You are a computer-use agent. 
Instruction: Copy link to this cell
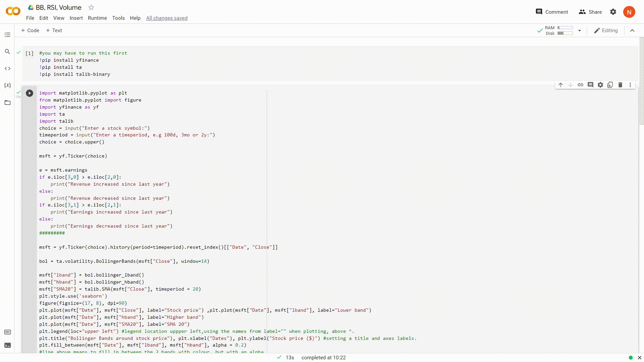(x=580, y=85)
